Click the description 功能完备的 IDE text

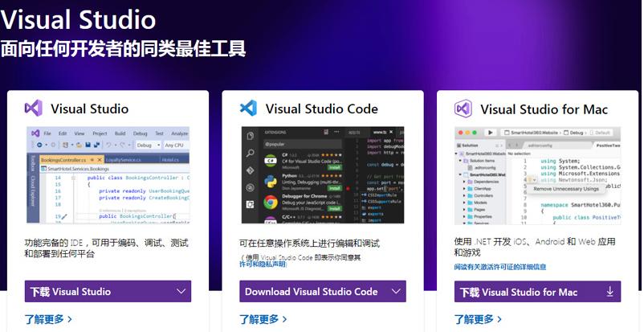click(x=106, y=248)
